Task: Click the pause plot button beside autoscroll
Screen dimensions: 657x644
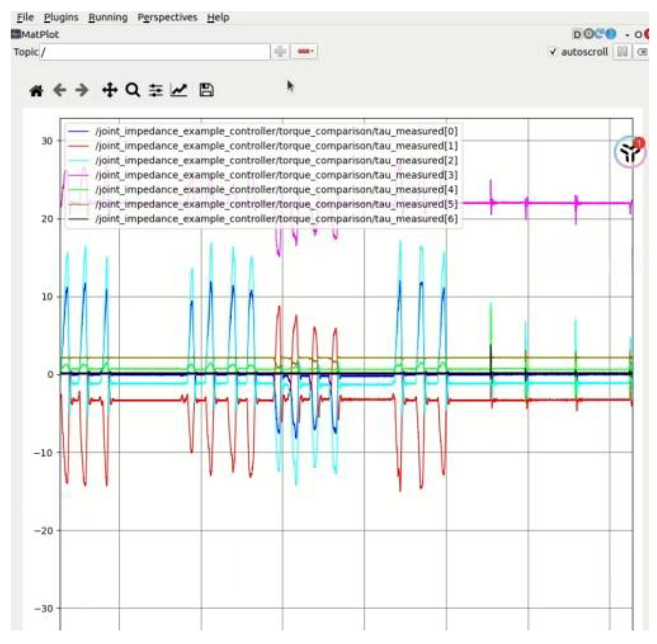Action: click(x=622, y=52)
